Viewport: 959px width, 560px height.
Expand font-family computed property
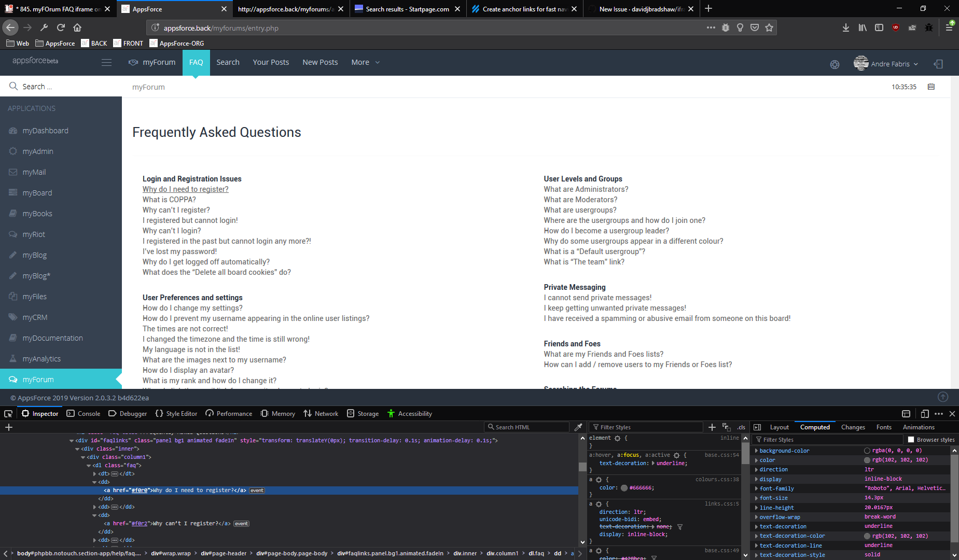[756, 488]
